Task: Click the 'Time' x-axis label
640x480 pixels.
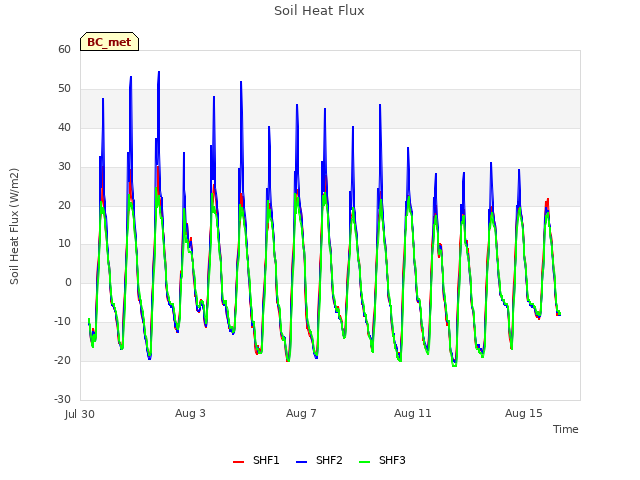Action: tap(566, 429)
